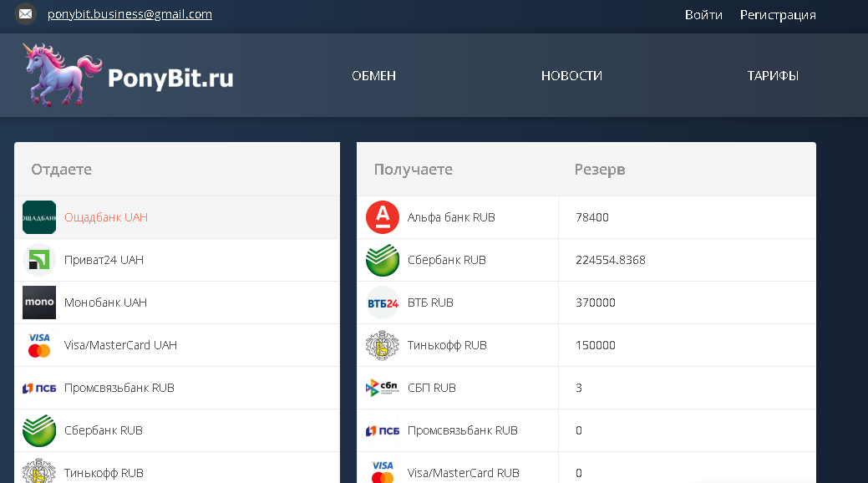
Task: Select Приват24 UAH to give
Action: [177, 260]
